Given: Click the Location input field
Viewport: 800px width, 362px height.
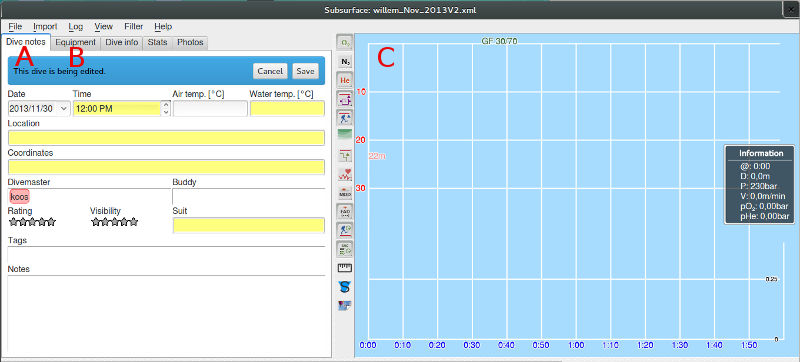Looking at the screenshot, I should 166,138.
